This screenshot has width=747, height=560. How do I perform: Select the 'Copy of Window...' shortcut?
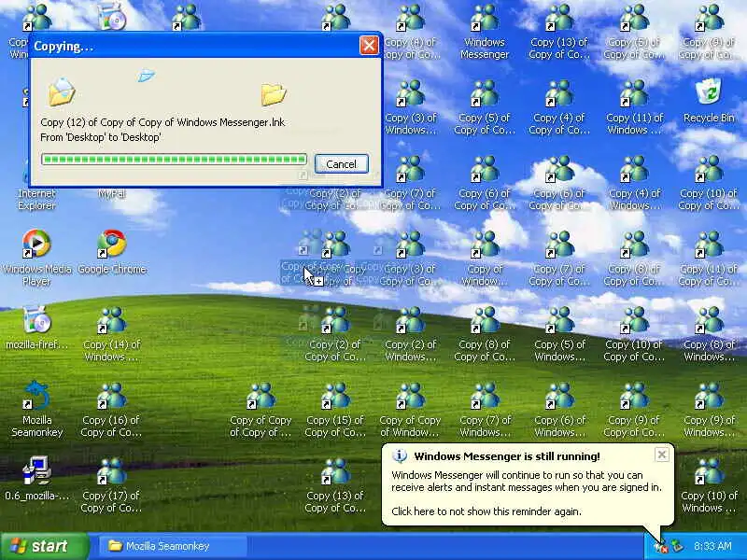[485, 259]
